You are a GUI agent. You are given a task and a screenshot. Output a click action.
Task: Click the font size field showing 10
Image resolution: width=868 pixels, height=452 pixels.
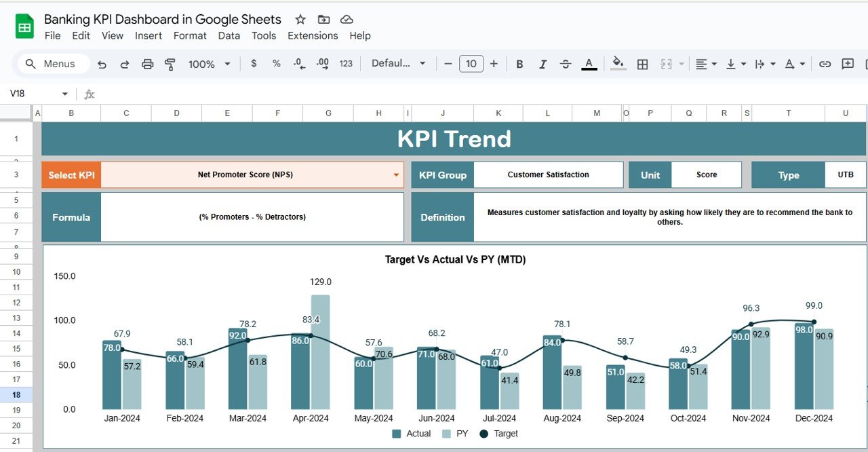(471, 64)
